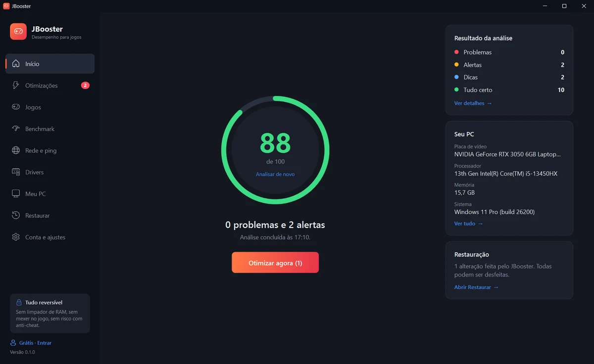
Task: Click the Jogos gamepad icon
Action: [x=16, y=107]
